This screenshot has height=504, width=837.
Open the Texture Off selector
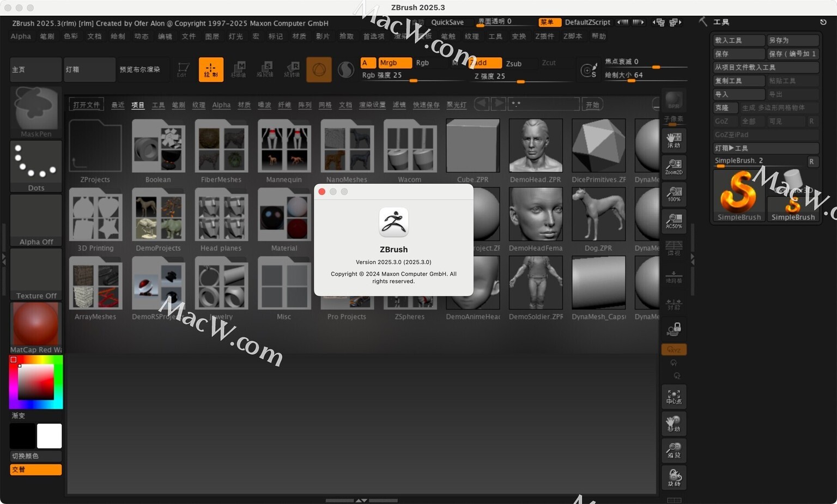36,274
